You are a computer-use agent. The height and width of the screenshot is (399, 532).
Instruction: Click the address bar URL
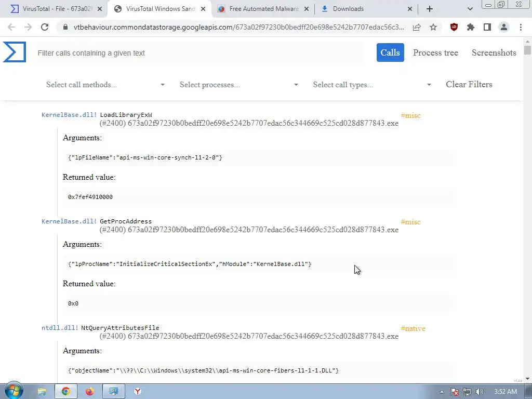[x=239, y=27]
